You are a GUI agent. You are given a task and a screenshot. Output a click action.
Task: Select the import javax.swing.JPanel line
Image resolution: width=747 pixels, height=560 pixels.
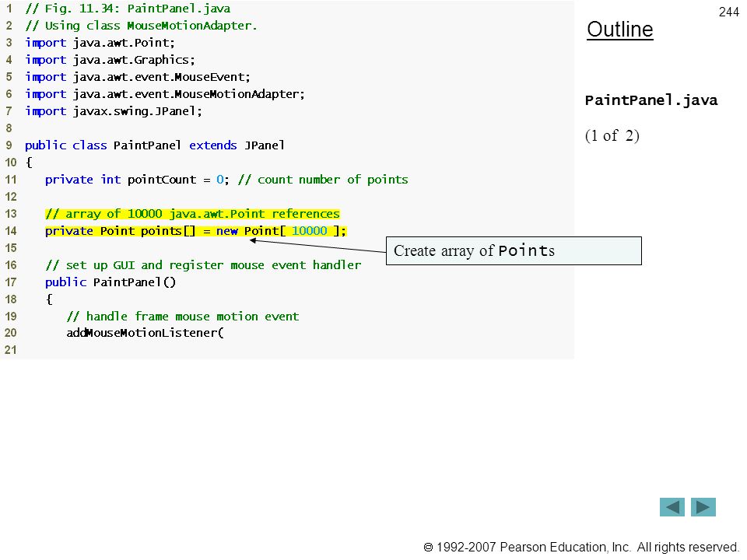(114, 111)
